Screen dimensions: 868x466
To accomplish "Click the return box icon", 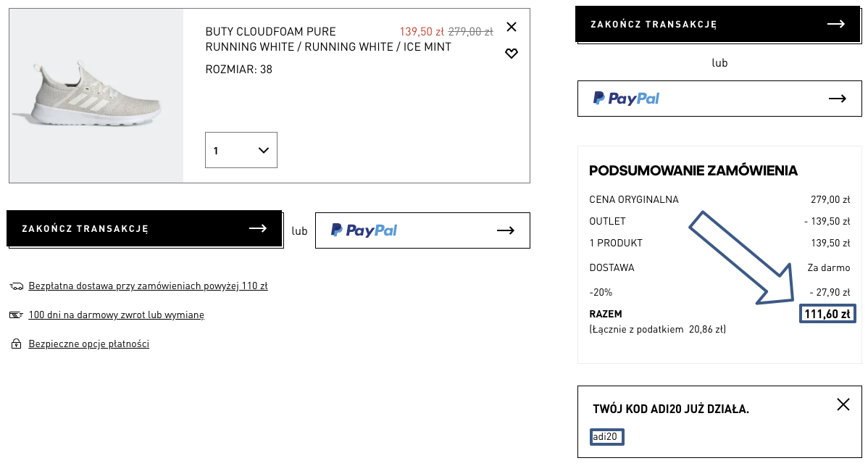I will tap(16, 315).
